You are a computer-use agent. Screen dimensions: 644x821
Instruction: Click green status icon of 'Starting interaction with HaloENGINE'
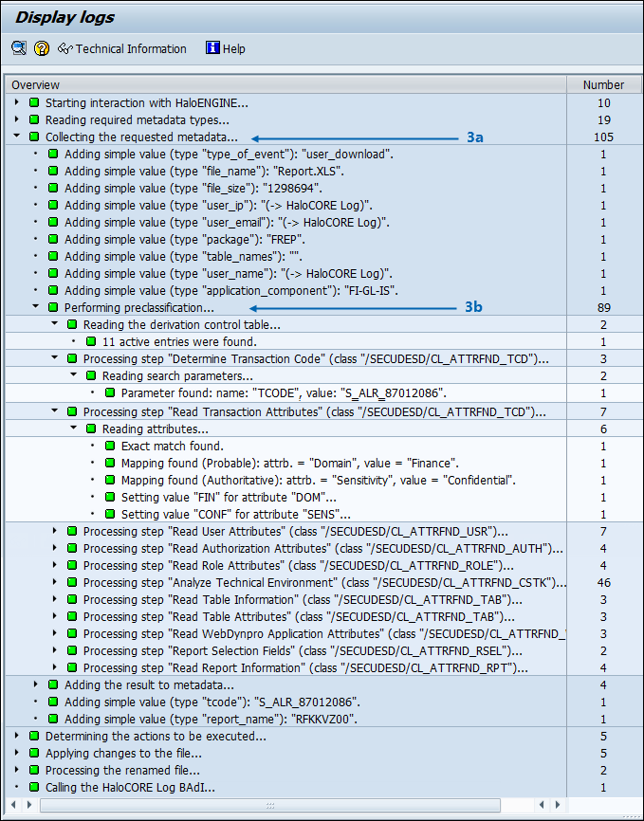pos(34,102)
